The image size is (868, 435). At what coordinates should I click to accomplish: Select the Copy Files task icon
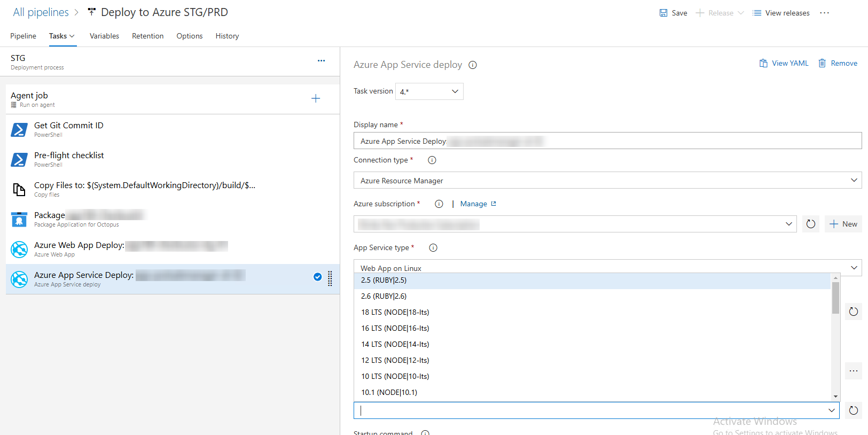click(x=19, y=189)
